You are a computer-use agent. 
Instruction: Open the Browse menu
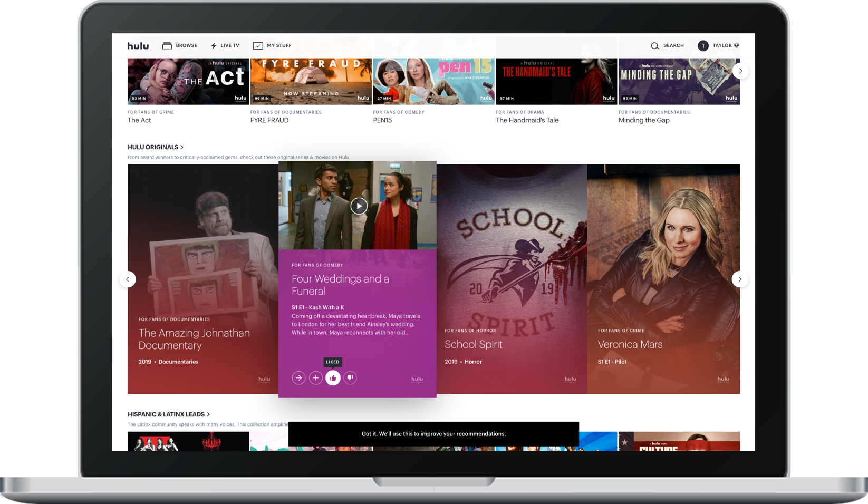180,46
